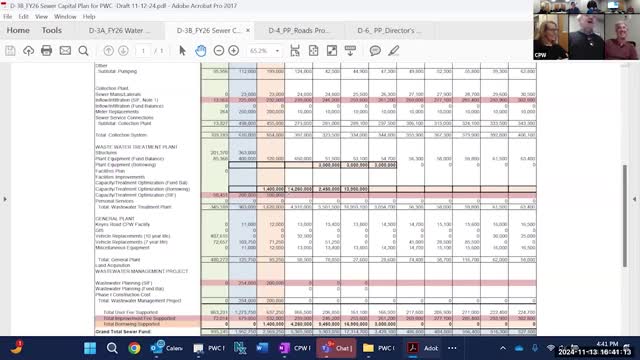Send the file by email via the envelope icon
Viewport: 640px width, 360px height.
point(65,51)
